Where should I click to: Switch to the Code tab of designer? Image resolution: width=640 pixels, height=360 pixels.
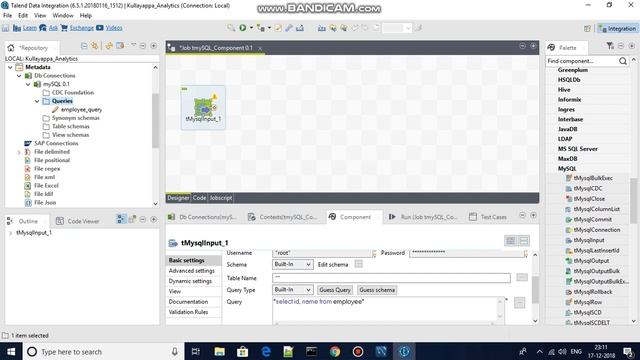(x=199, y=198)
